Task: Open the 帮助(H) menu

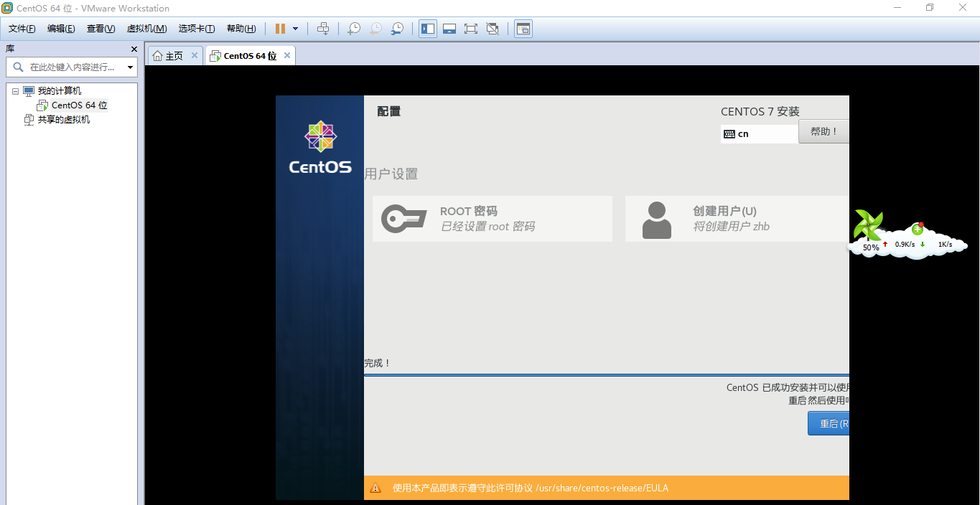Action: tap(241, 29)
